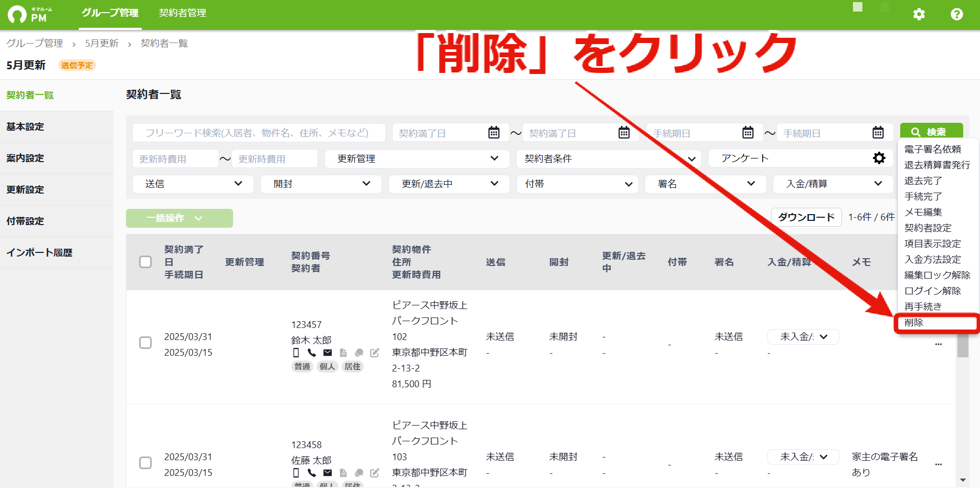Click the table's vertical scrollbar thumb

click(x=963, y=345)
